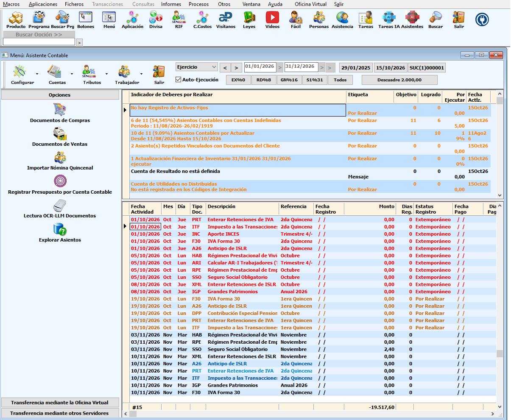Open the Asistencia icon

342,20
